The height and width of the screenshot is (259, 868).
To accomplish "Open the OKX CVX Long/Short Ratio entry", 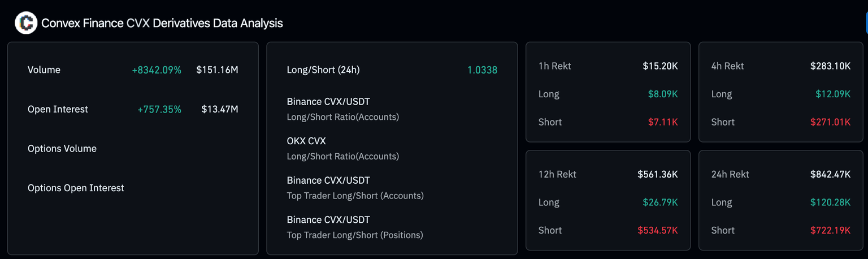I will [342, 148].
